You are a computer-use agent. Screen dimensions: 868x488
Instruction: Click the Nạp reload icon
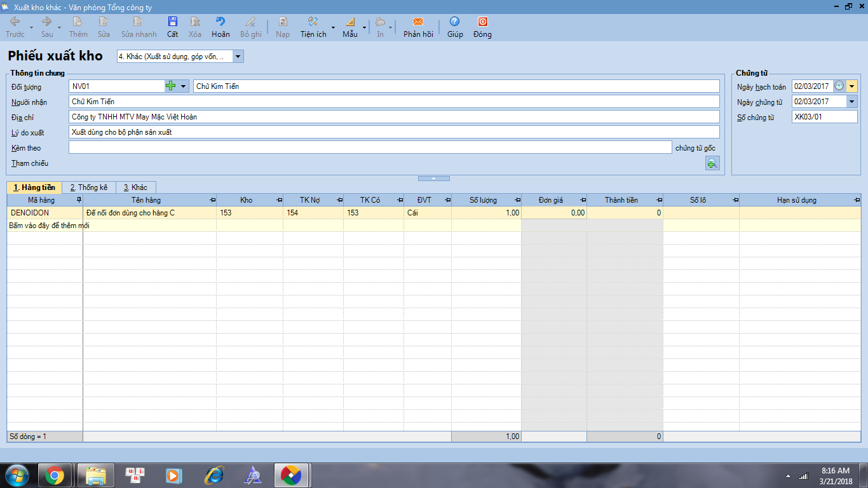(x=283, y=27)
